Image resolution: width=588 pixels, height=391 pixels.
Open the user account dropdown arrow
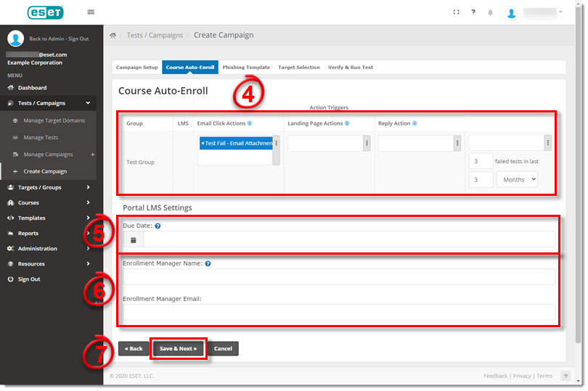tap(561, 12)
